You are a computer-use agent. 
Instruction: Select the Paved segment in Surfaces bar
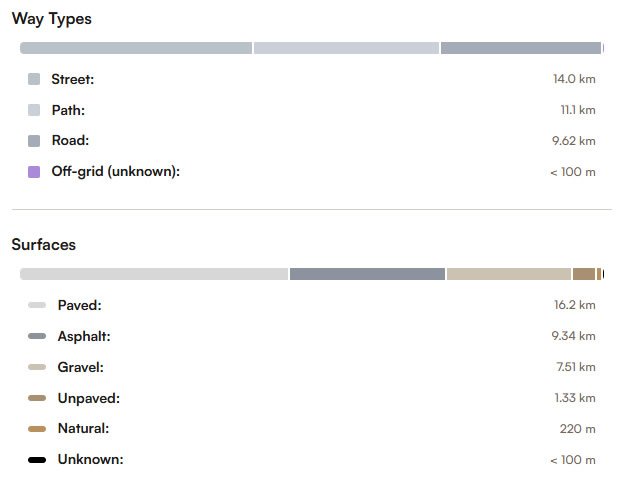pos(154,274)
